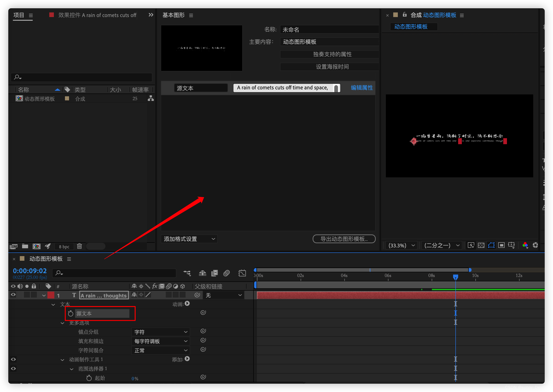Open the 添加格式设置 dropdown
This screenshot has width=553, height=392.
[x=189, y=239]
